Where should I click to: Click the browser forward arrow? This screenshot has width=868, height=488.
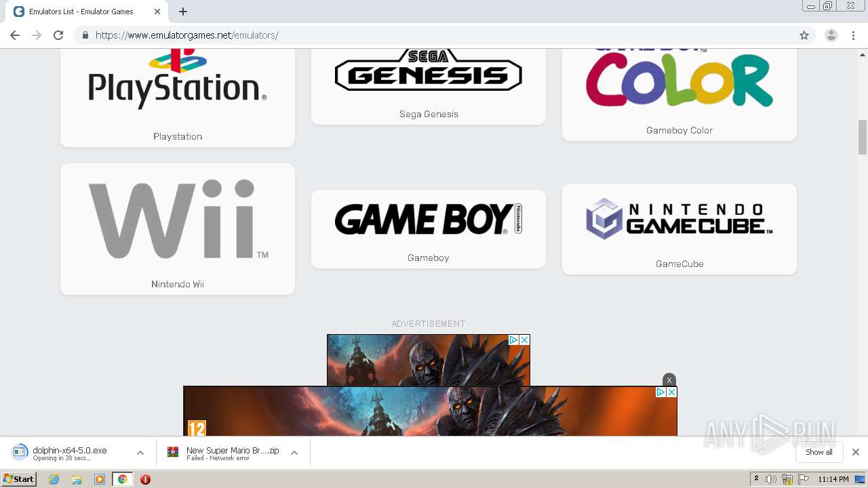pos(37,35)
